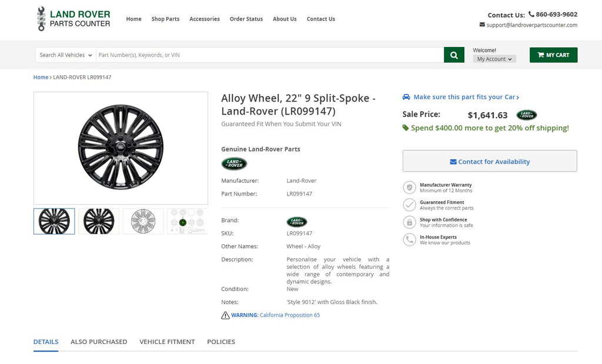Image resolution: width=602 pixels, height=364 pixels.
Task: Click the LAND-ROVER LR099147 breadcrumb text
Action: pyautogui.click(x=82, y=77)
